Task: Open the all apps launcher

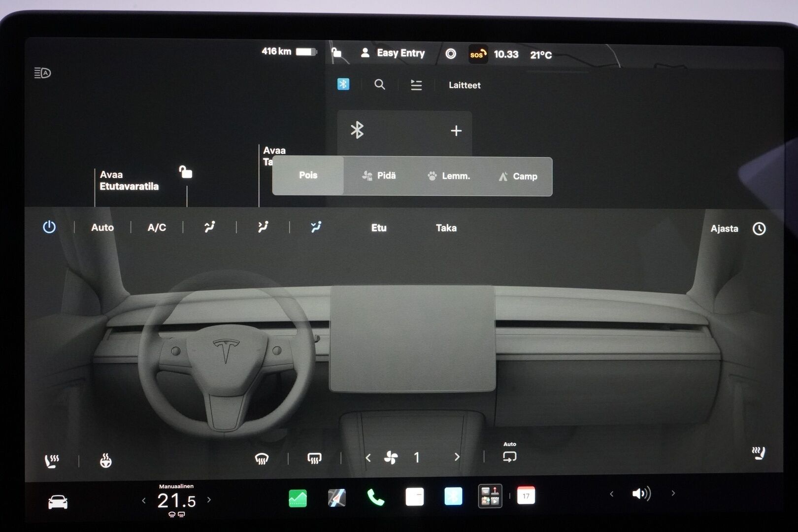Action: (x=490, y=496)
